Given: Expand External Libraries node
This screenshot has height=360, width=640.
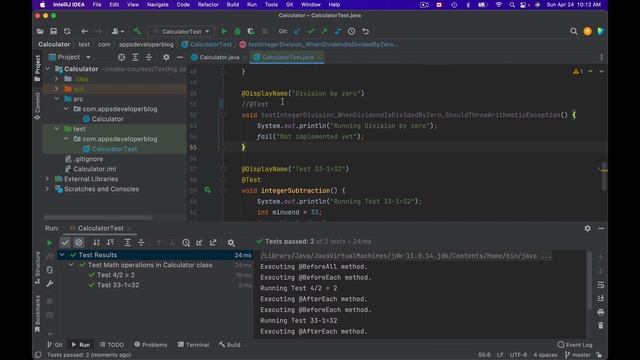Looking at the screenshot, I should point(47,179).
